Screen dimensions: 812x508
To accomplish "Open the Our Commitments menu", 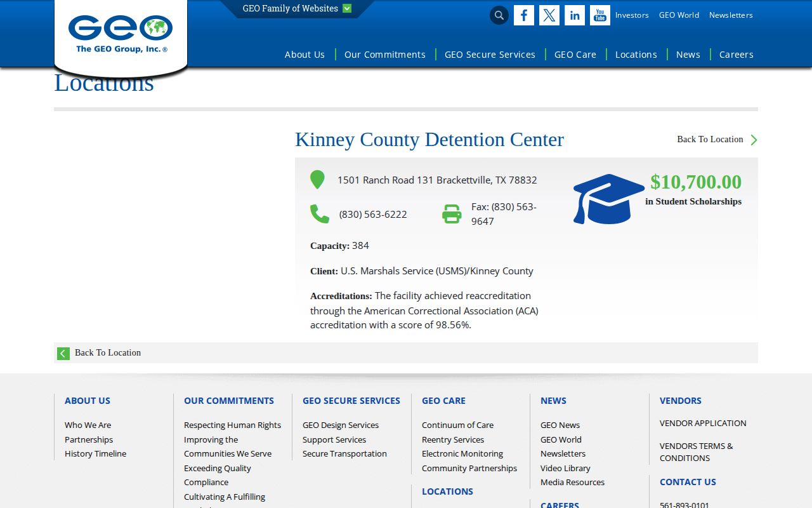I will [x=385, y=55].
